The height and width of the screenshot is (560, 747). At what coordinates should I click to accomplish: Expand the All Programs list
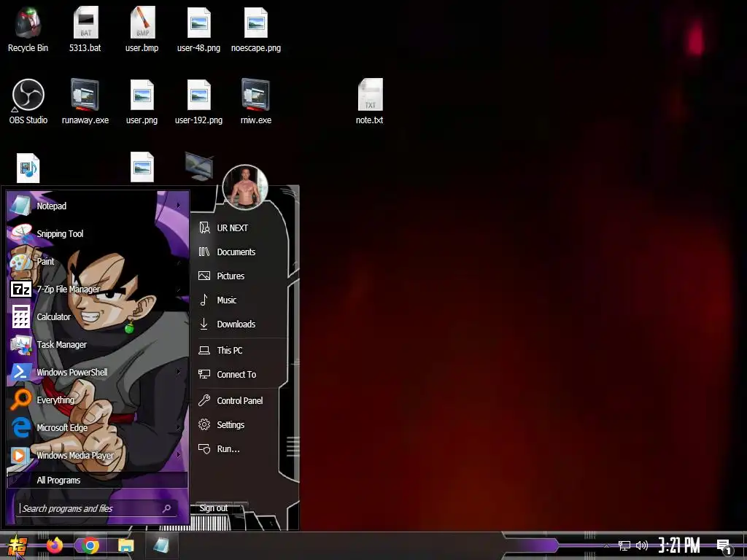[x=98, y=480]
